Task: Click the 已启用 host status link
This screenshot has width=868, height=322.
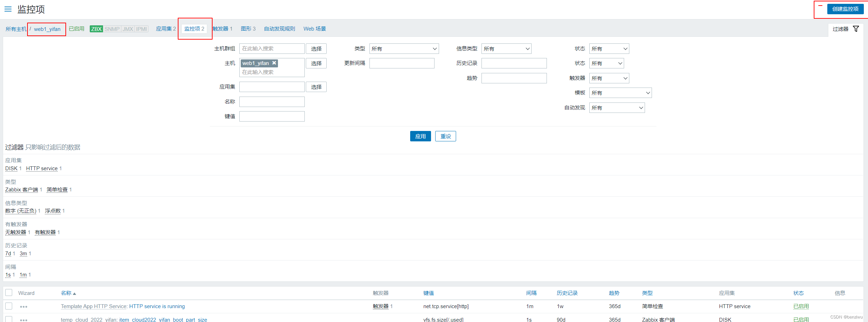Action: click(77, 29)
